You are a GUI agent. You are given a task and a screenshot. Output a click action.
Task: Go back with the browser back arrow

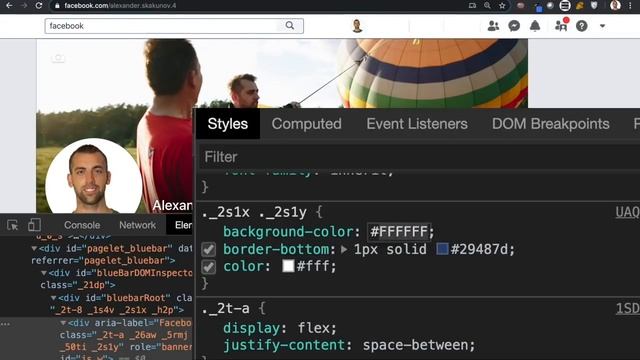9,6
